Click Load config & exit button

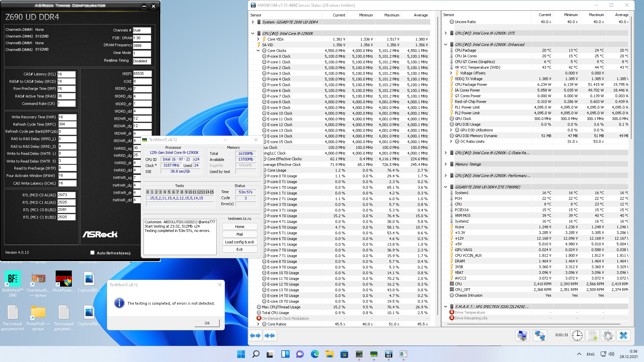pos(239,242)
